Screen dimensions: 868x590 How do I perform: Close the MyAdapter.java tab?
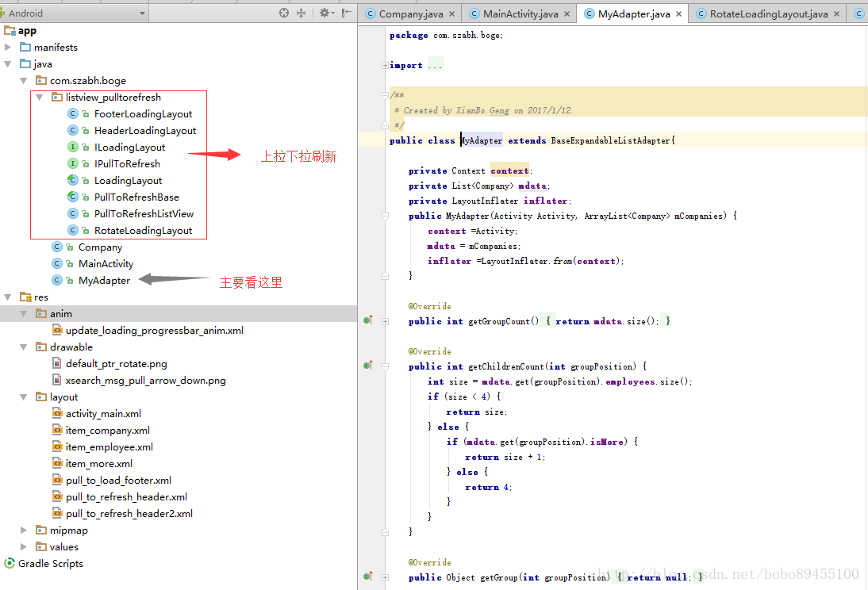coord(678,13)
